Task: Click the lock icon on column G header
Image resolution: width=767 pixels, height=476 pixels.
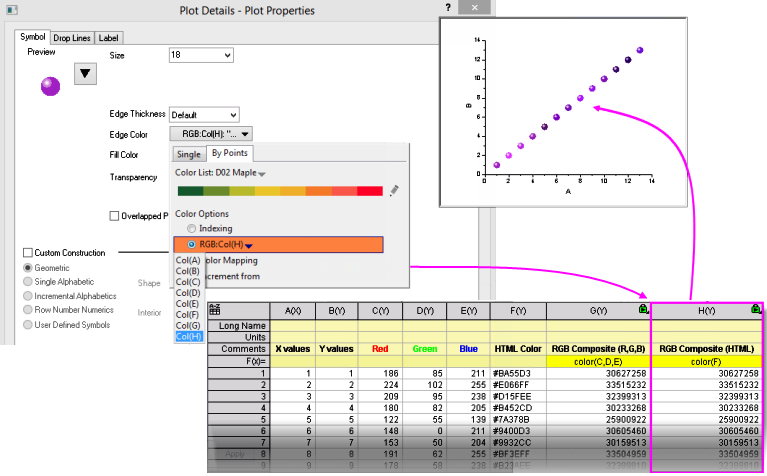Action: pos(644,311)
